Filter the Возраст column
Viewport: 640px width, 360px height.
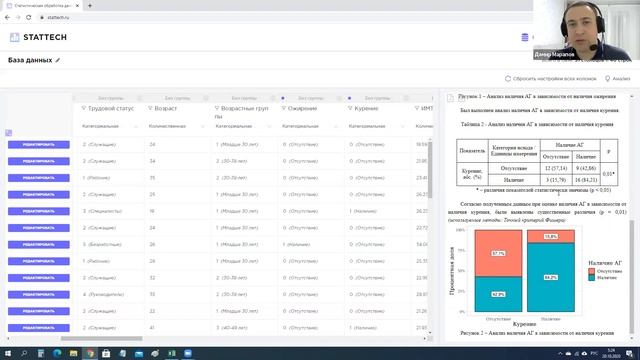150,108
